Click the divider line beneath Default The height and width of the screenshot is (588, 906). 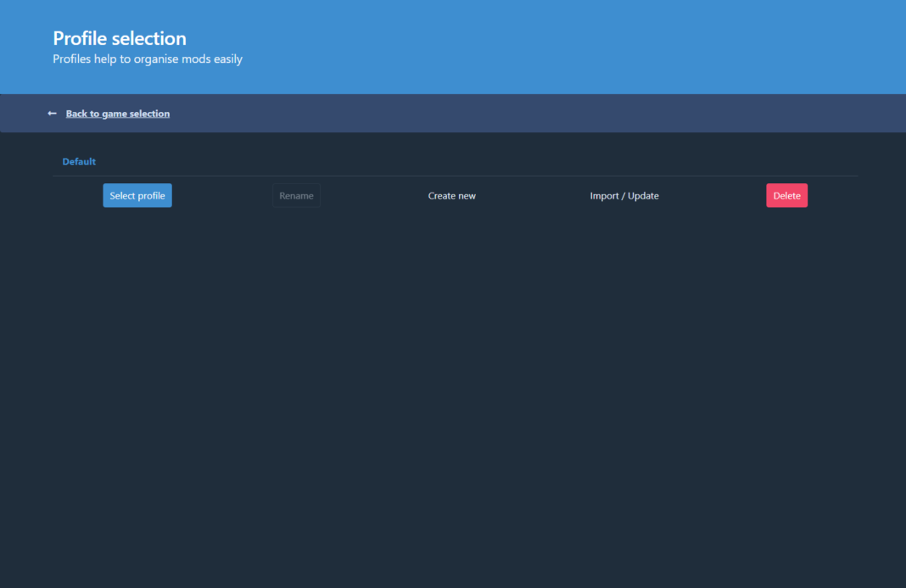tap(455, 176)
